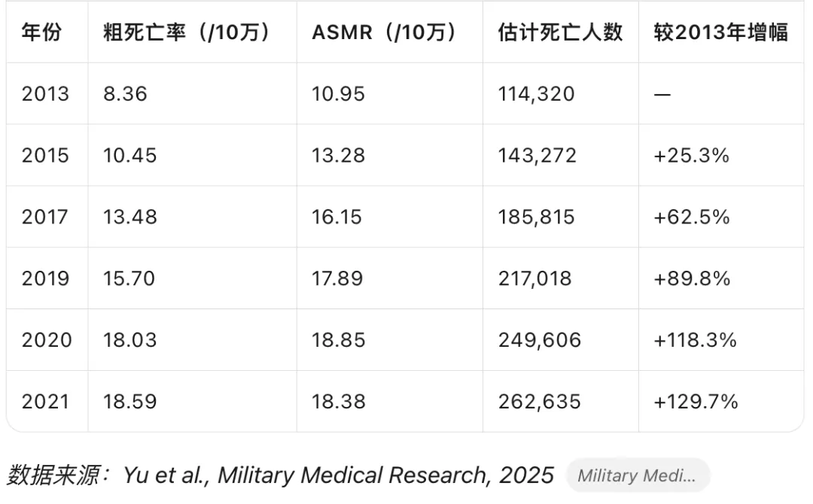Click the 数据来源 Yu et al. citation text
The image size is (813, 504).
click(x=280, y=475)
